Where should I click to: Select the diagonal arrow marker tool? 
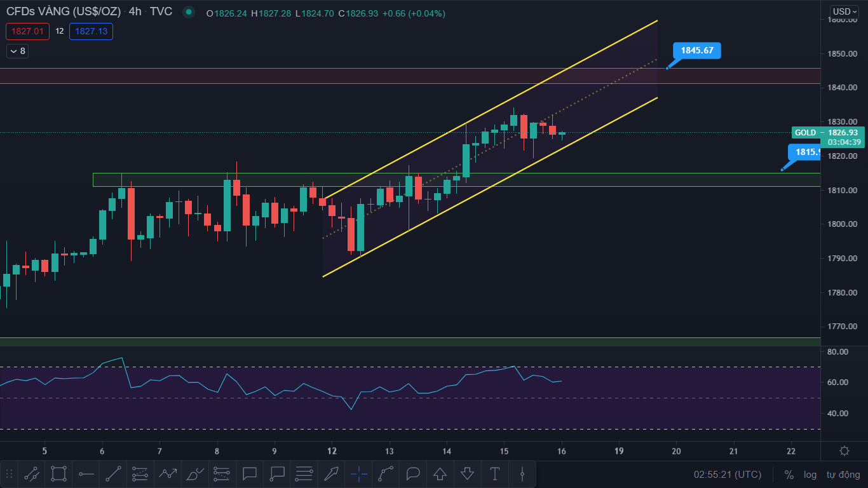pos(332,474)
